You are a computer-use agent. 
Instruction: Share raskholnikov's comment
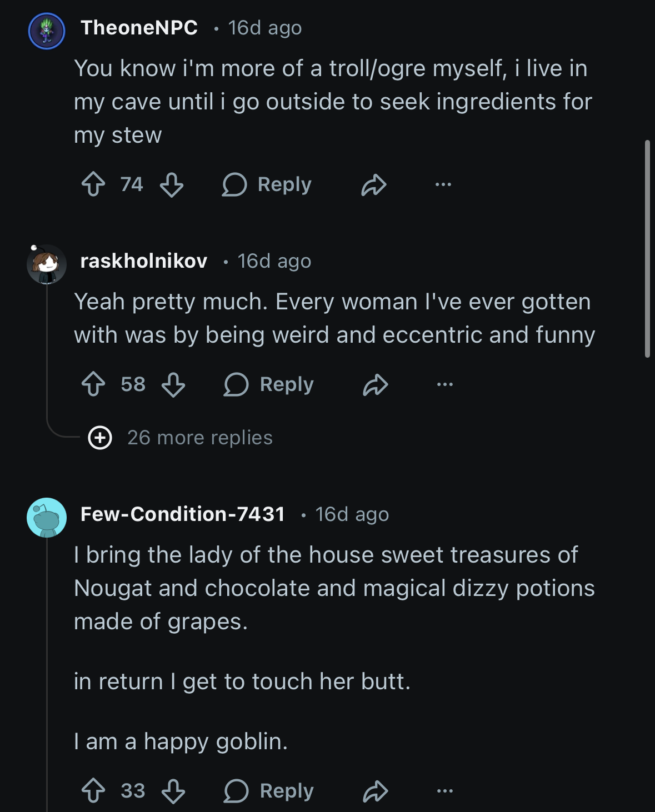tap(376, 384)
